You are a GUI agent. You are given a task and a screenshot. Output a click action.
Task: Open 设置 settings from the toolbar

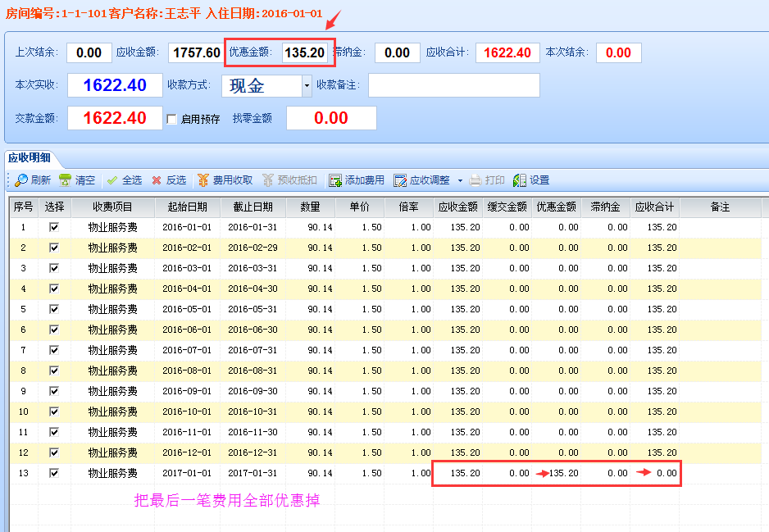(531, 180)
